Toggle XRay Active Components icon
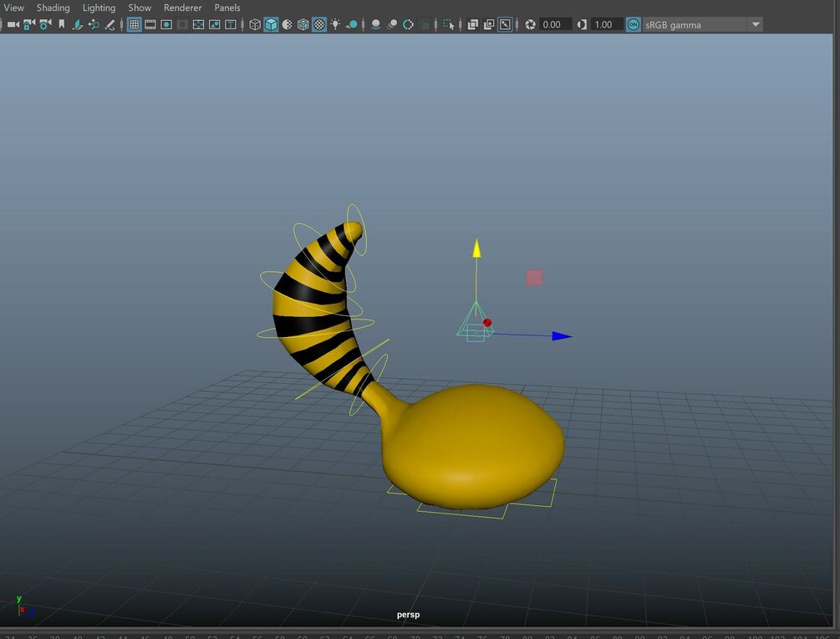The image size is (840, 639). pos(489,24)
